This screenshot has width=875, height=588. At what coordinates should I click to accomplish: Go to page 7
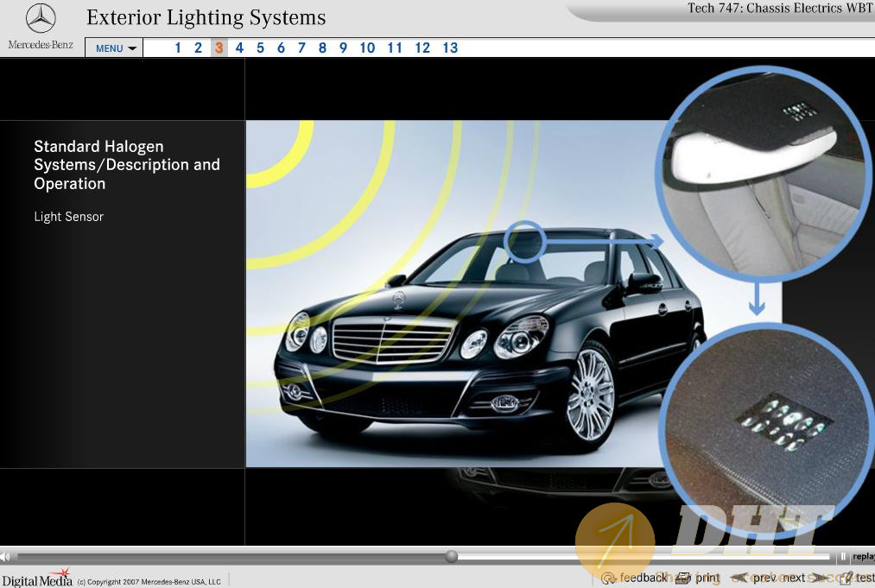(x=301, y=48)
